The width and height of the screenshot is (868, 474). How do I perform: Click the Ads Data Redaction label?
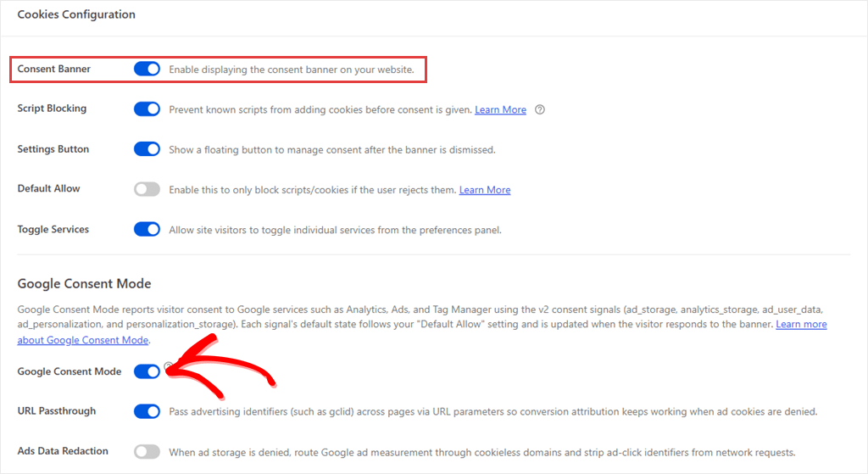[63, 451]
